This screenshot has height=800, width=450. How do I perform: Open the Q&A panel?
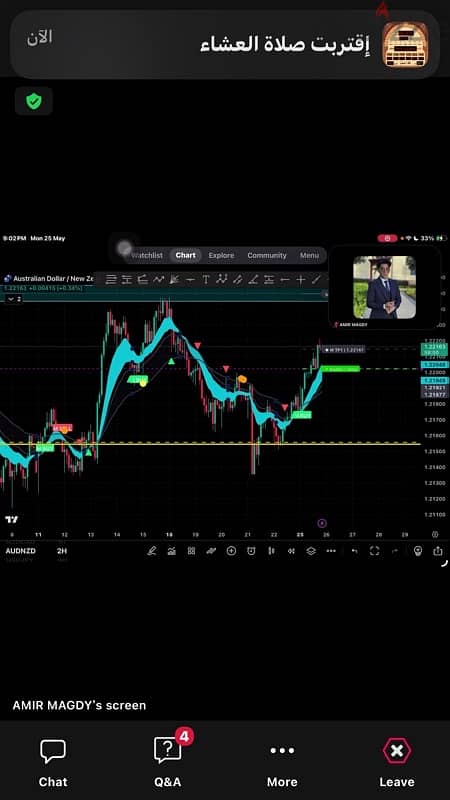168,762
